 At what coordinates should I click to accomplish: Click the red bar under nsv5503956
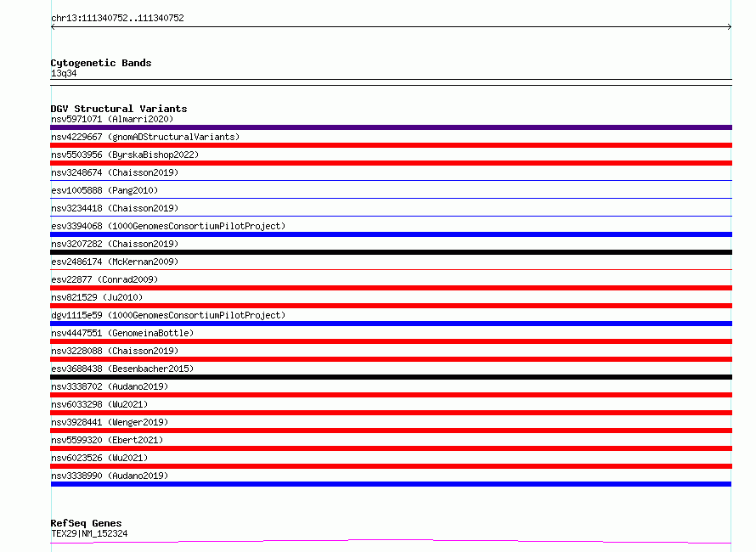point(391,163)
